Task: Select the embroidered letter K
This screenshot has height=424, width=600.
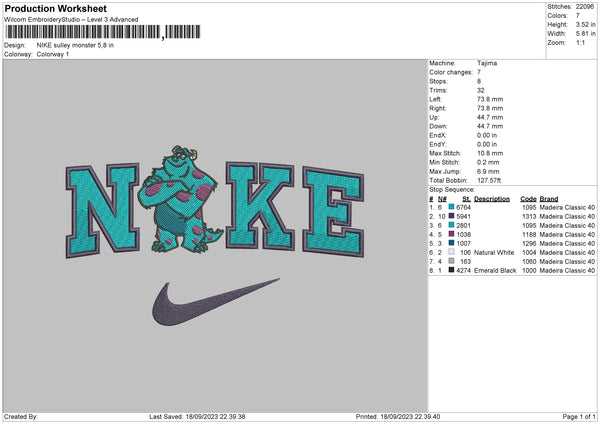Action: [x=260, y=206]
